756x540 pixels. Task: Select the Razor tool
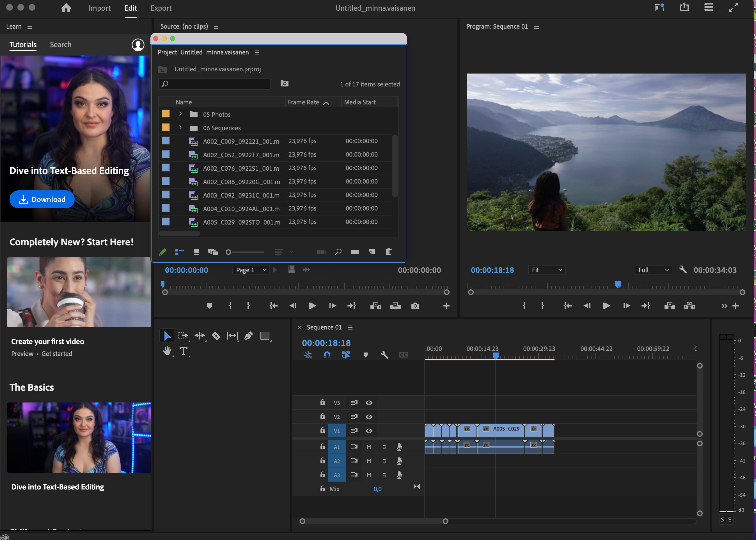(x=216, y=336)
